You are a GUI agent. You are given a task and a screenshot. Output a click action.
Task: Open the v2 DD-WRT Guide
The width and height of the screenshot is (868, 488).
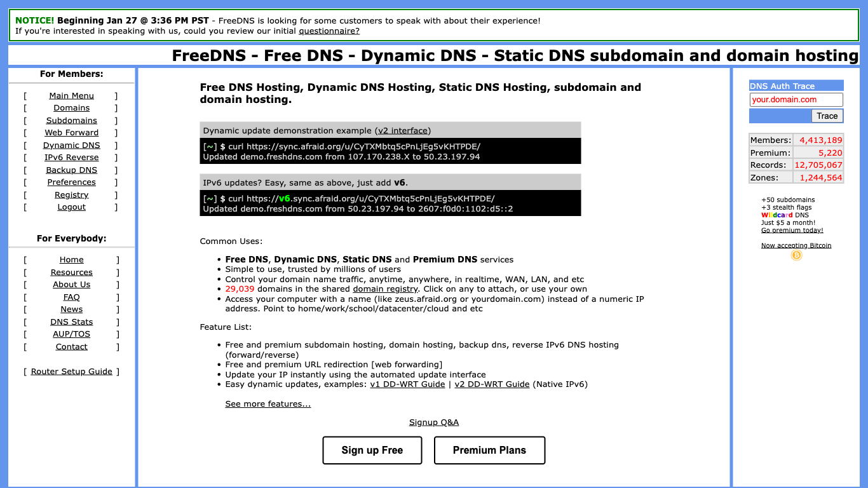click(492, 384)
